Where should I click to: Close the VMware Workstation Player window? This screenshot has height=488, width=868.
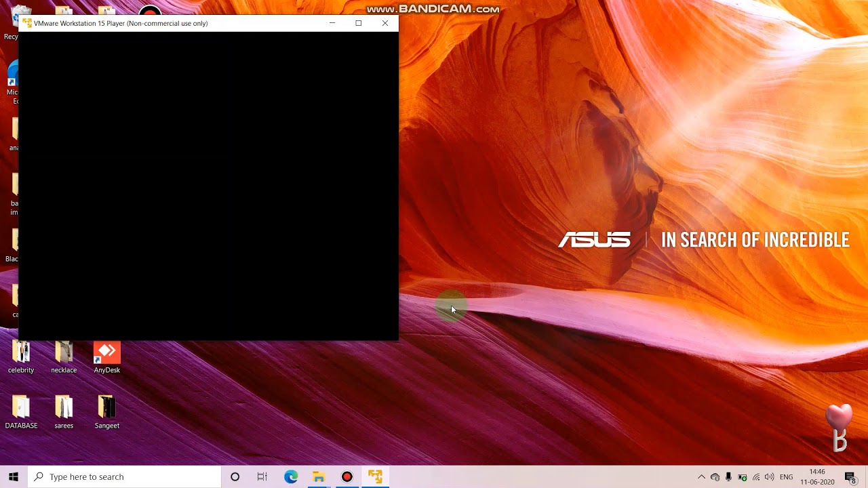click(x=385, y=23)
